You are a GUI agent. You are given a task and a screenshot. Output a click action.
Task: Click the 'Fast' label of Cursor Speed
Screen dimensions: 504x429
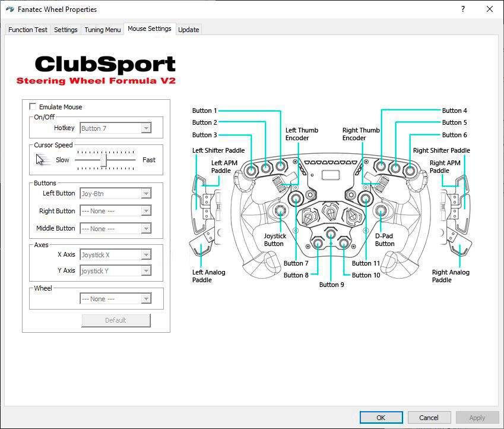pyautogui.click(x=149, y=160)
